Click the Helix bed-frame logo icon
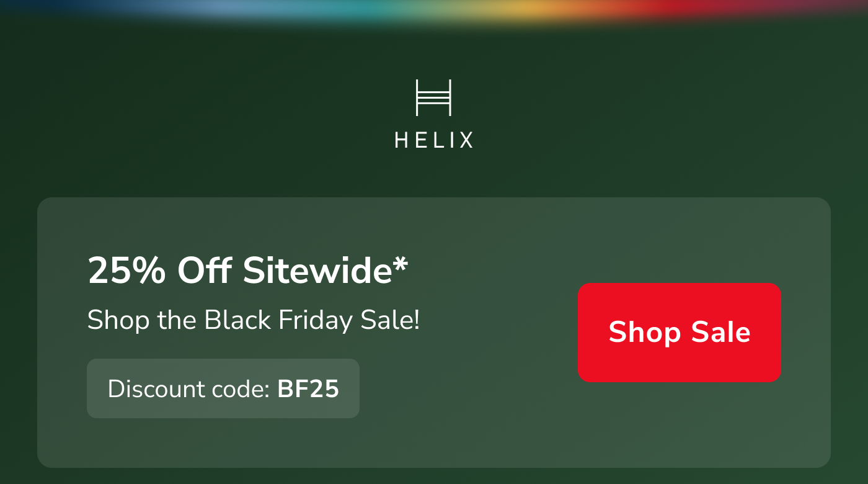Screen dimensions: 868x484 [433, 97]
